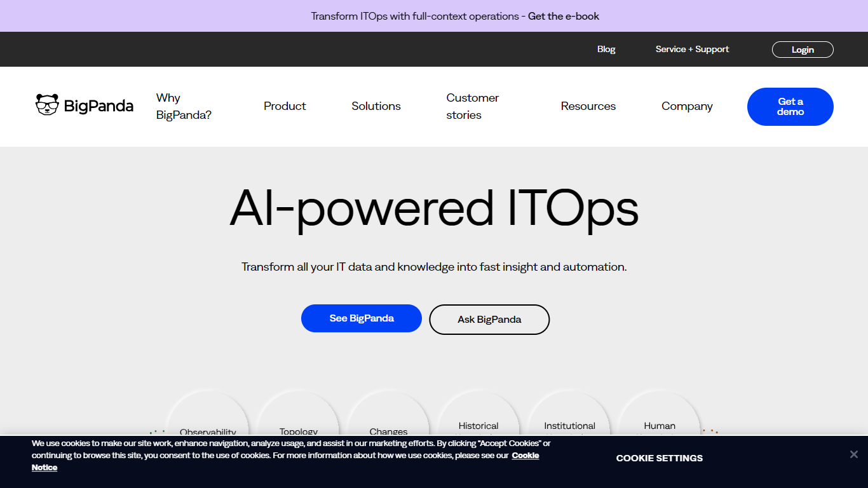Viewport: 868px width, 488px height.
Task: Open Cookie Settings
Action: [660, 458]
